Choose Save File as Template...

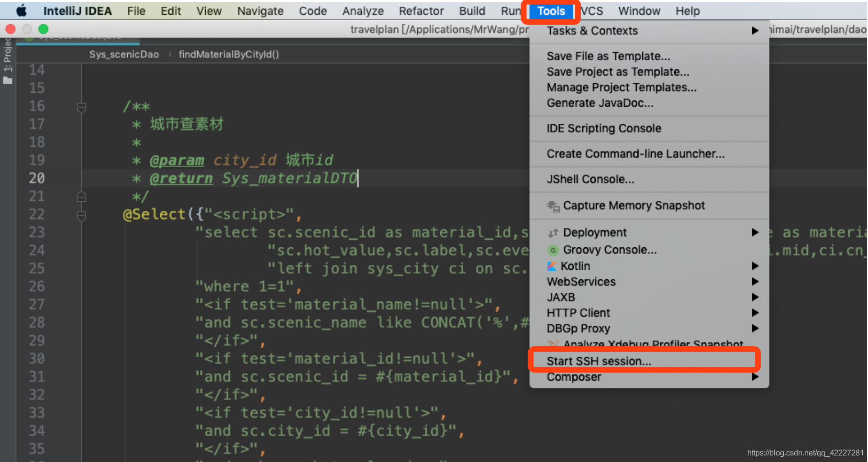point(649,56)
